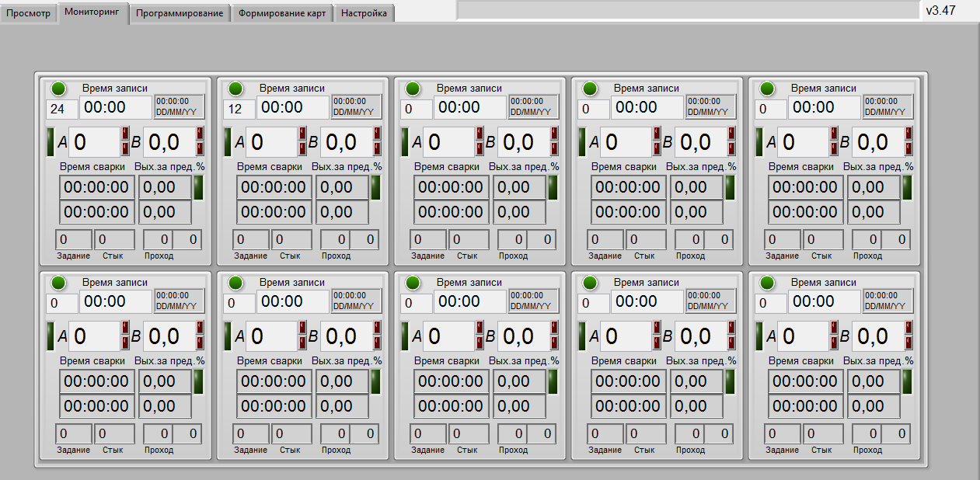Click upper red indicator beside A in panel 24
980x480 pixels.
point(125,133)
